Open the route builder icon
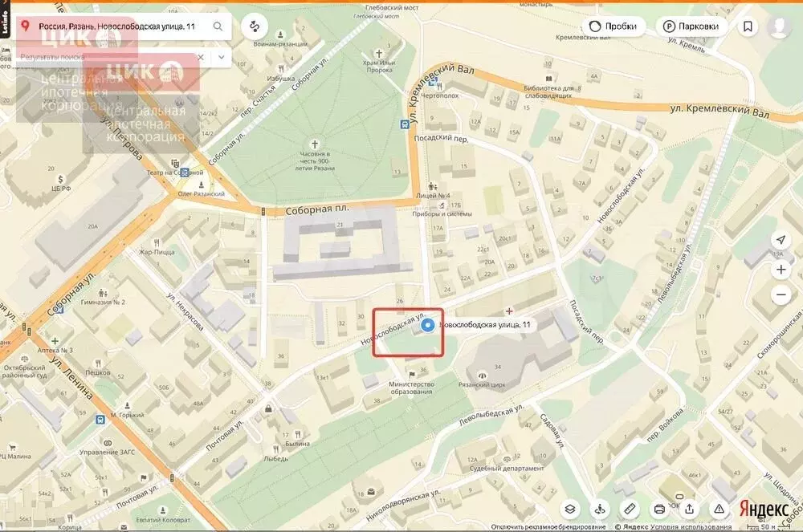Image resolution: width=803 pixels, height=532 pixels. click(255, 26)
